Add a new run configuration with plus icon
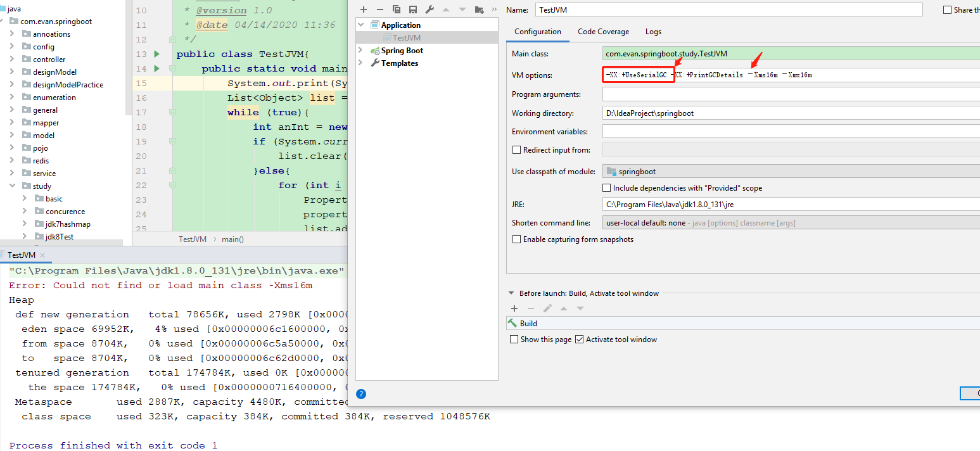Screen dimensions: 980x451 click(x=364, y=10)
